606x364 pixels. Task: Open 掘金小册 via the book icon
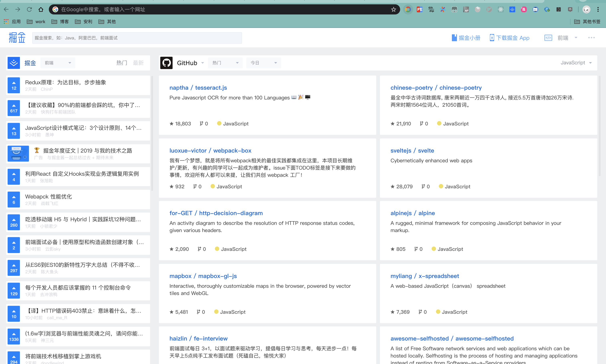[454, 38]
